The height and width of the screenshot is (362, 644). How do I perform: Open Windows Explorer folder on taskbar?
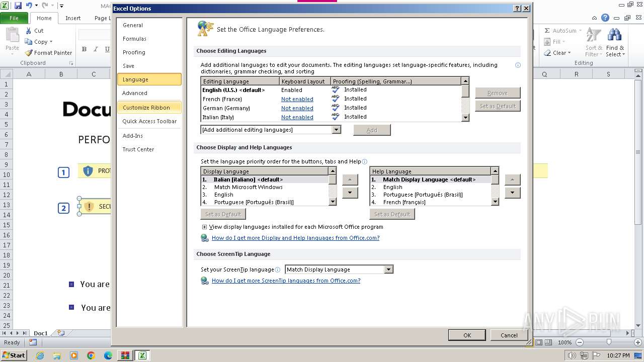(57, 355)
